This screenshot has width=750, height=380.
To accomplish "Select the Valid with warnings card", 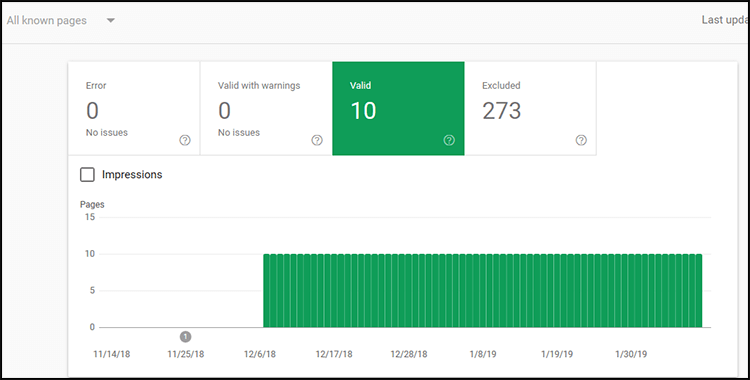I will coord(266,108).
